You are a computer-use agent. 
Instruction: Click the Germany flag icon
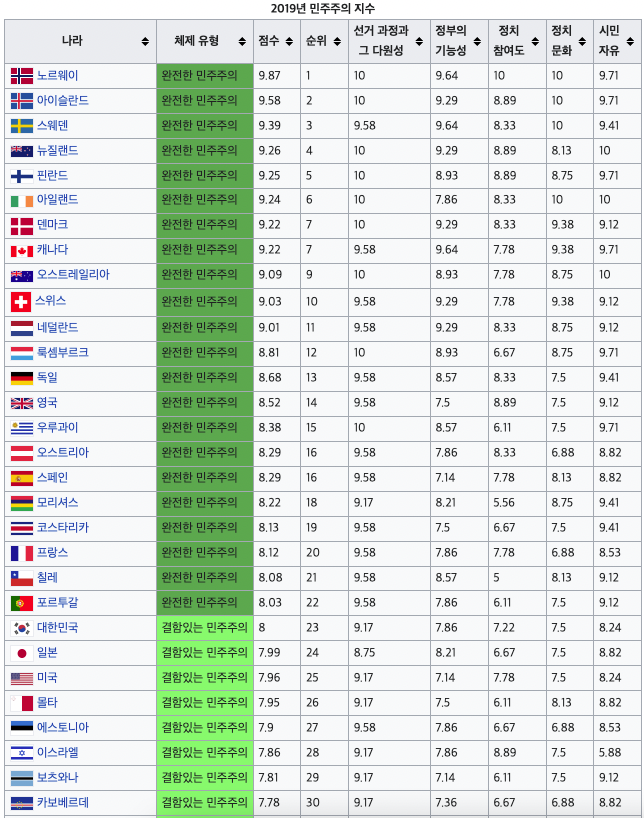click(21, 378)
